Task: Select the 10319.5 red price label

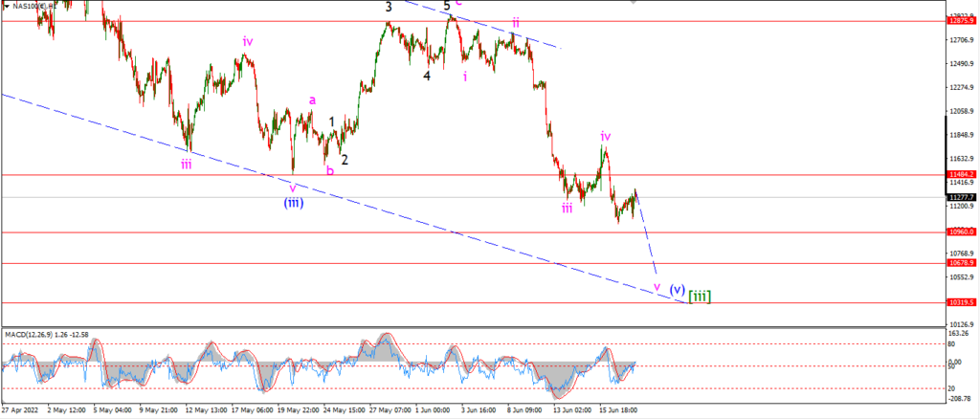Action: coord(963,302)
